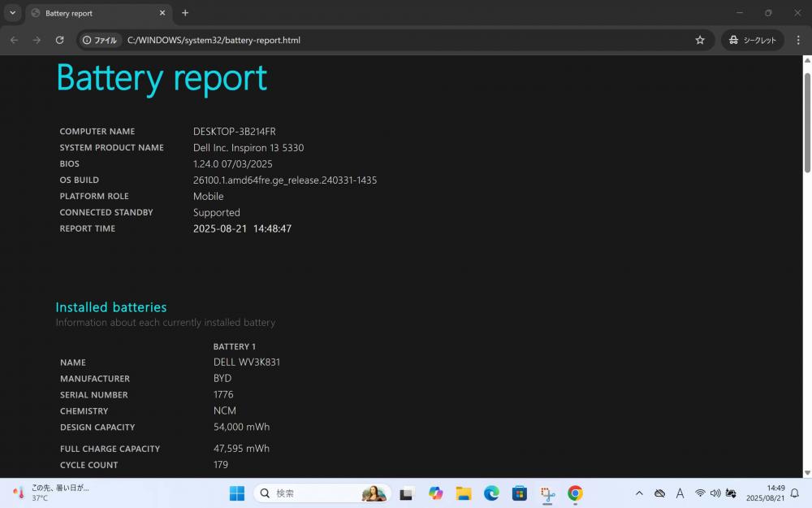Toggle the IME input mode A

pos(680,493)
